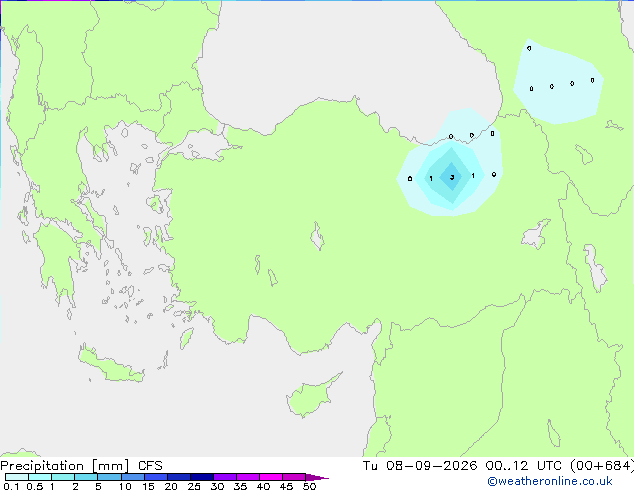Screen dimensions: 634x490
Task: Click the 20–25 mm legend swatch
Action: point(178,477)
